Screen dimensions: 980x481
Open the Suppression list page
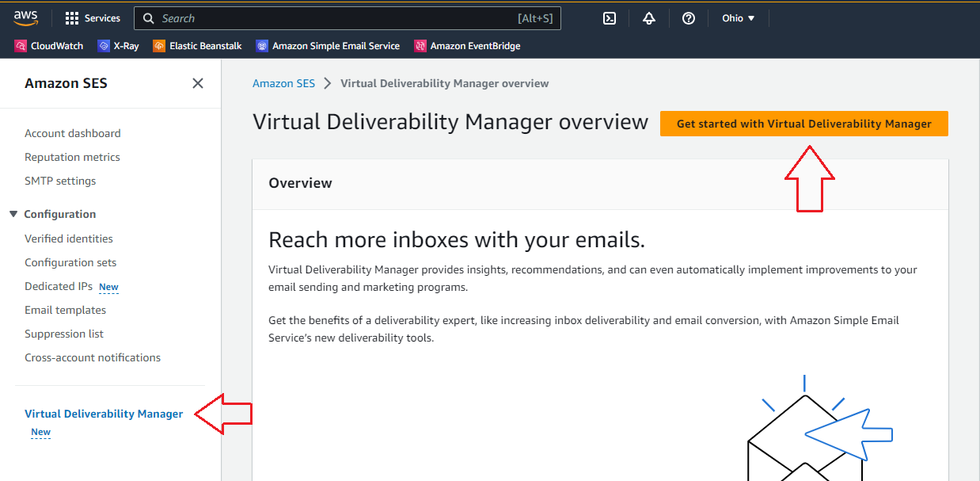pyautogui.click(x=64, y=334)
